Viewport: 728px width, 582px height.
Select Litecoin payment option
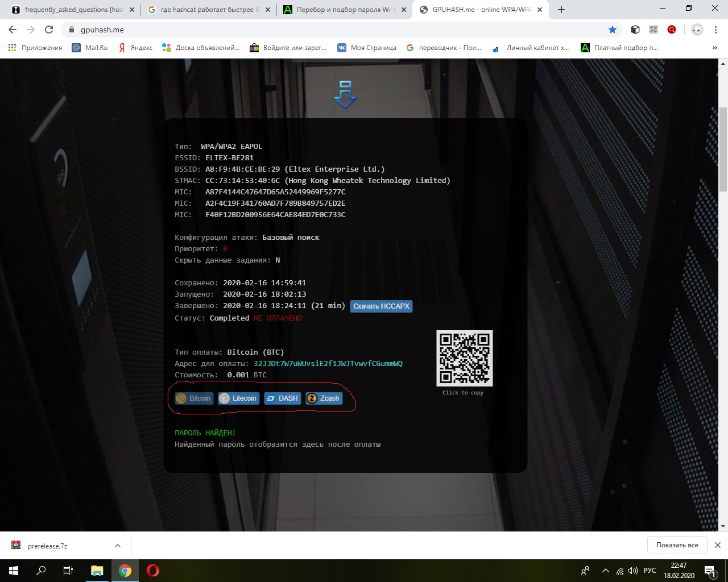click(239, 398)
